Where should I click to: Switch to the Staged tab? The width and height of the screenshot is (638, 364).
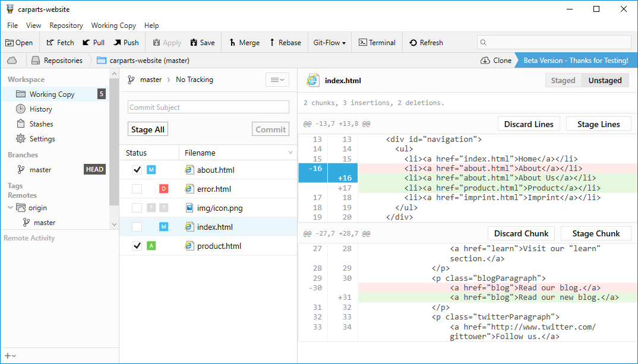coord(562,80)
